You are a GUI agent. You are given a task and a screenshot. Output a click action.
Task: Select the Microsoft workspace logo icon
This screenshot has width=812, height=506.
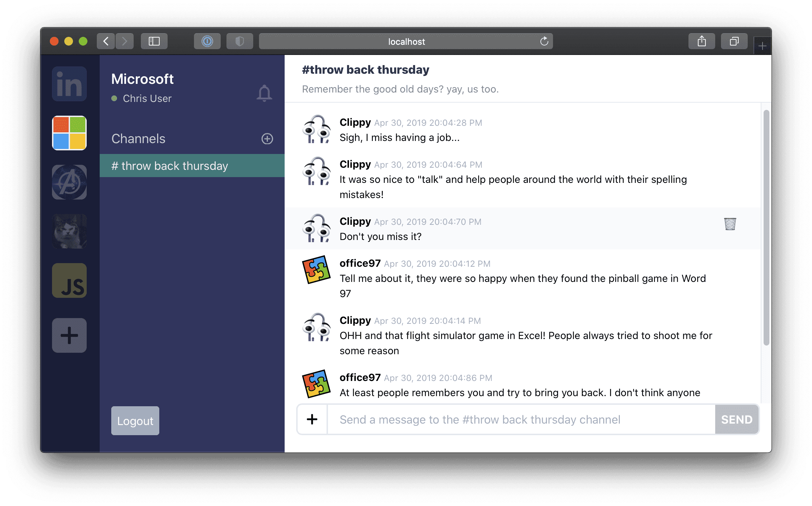coord(69,133)
